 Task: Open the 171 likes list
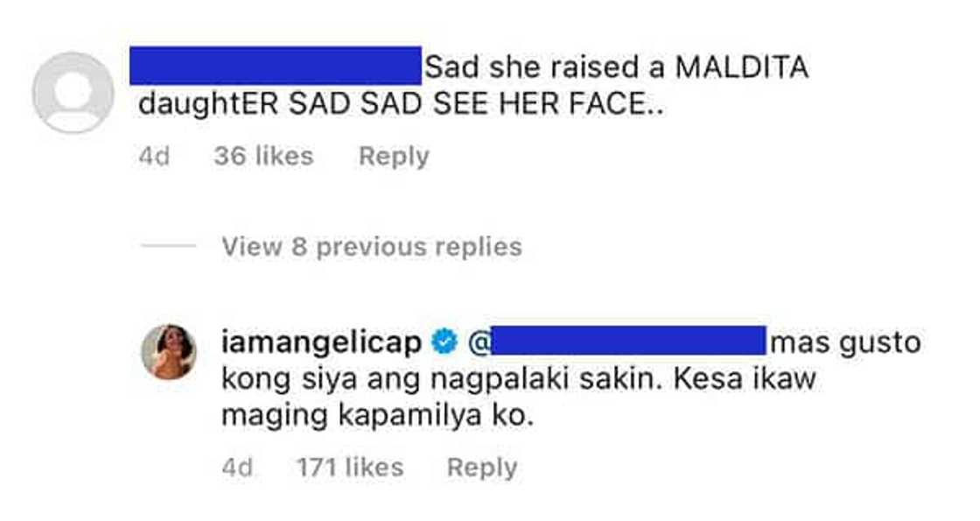[349, 468]
